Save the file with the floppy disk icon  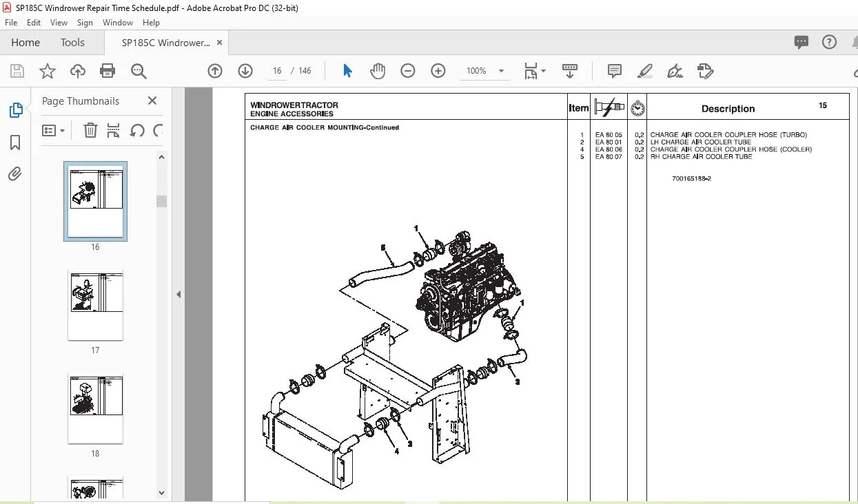pyautogui.click(x=17, y=71)
